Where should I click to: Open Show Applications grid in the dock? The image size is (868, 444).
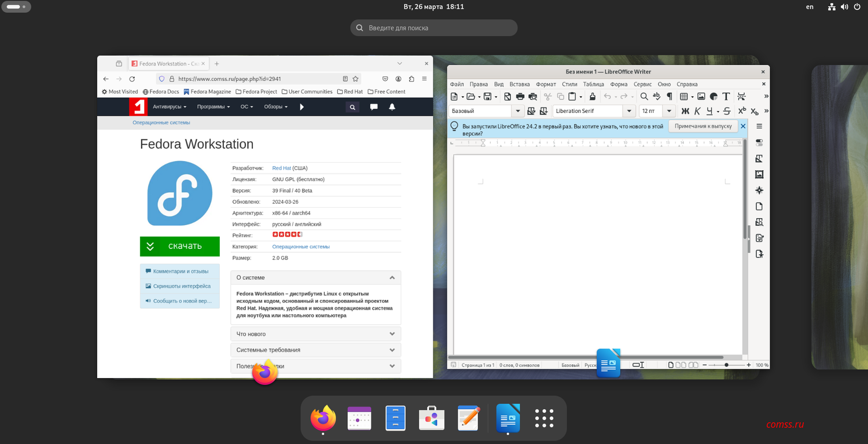coord(544,418)
